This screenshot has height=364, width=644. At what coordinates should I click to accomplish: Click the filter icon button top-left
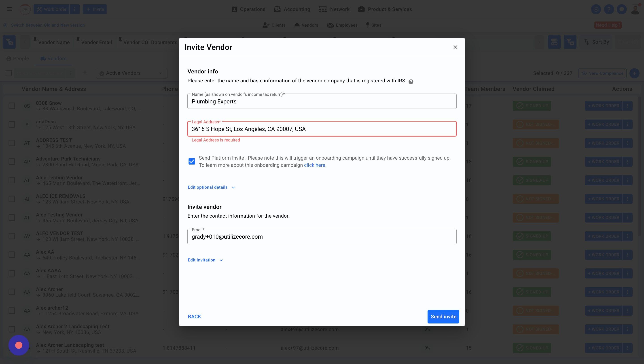click(x=9, y=42)
